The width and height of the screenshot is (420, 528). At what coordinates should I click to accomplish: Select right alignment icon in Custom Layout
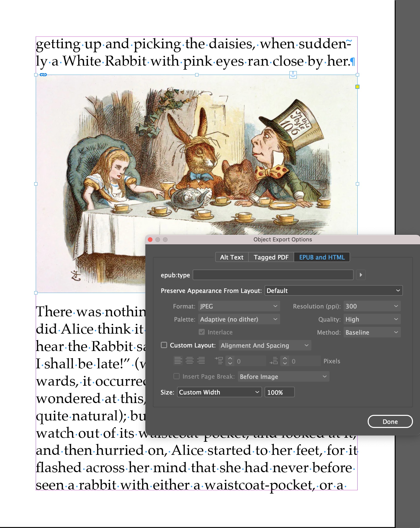[x=201, y=361]
